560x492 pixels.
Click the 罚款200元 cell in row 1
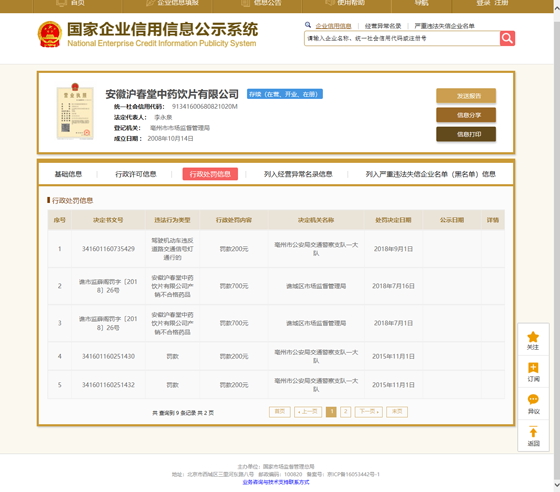234,249
